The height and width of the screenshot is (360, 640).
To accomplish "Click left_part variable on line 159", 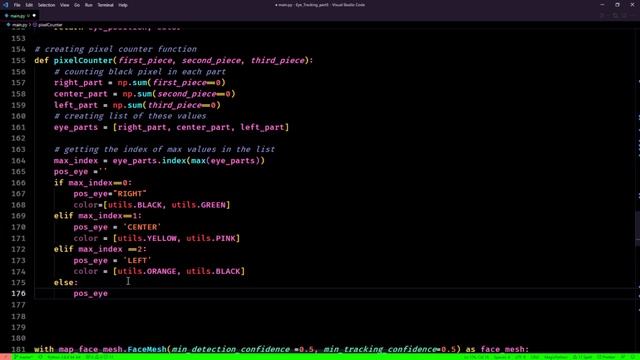I will pyautogui.click(x=76, y=105).
